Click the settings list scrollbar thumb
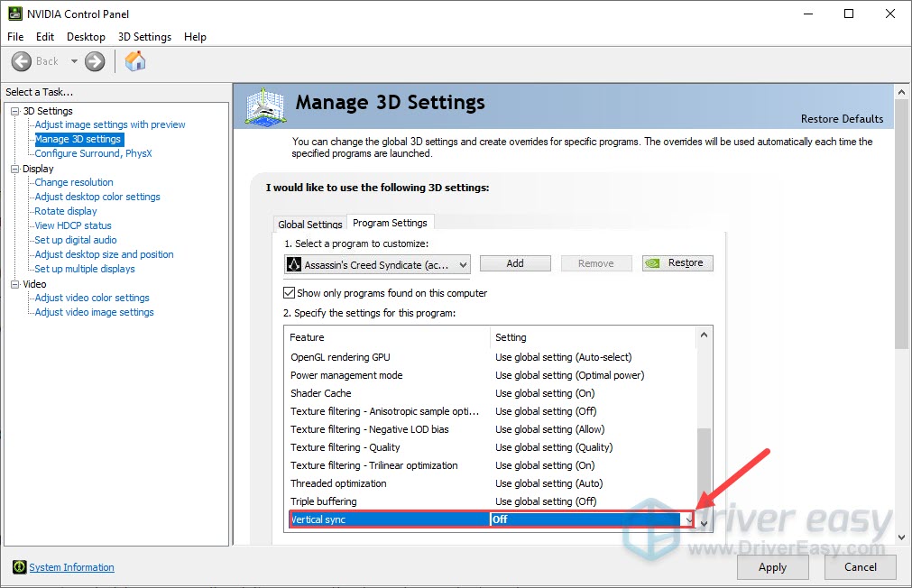912x588 pixels. [704, 471]
